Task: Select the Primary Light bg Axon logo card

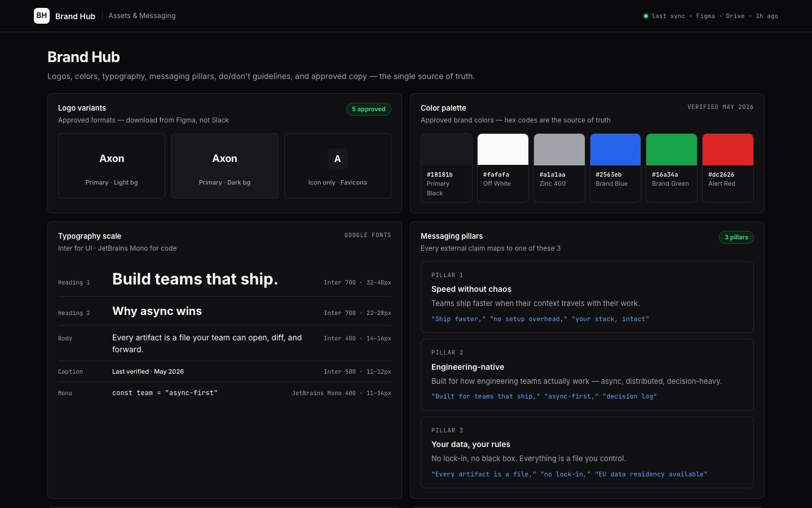Action: [x=112, y=166]
